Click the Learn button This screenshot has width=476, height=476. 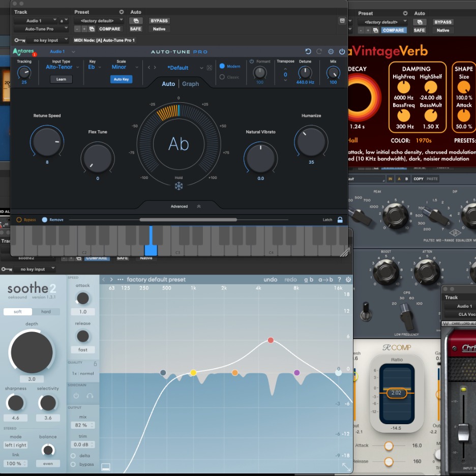click(61, 79)
